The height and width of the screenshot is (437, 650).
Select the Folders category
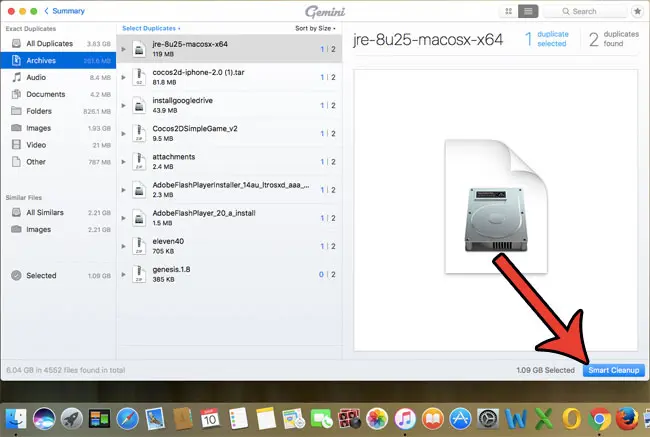pyautogui.click(x=58, y=111)
